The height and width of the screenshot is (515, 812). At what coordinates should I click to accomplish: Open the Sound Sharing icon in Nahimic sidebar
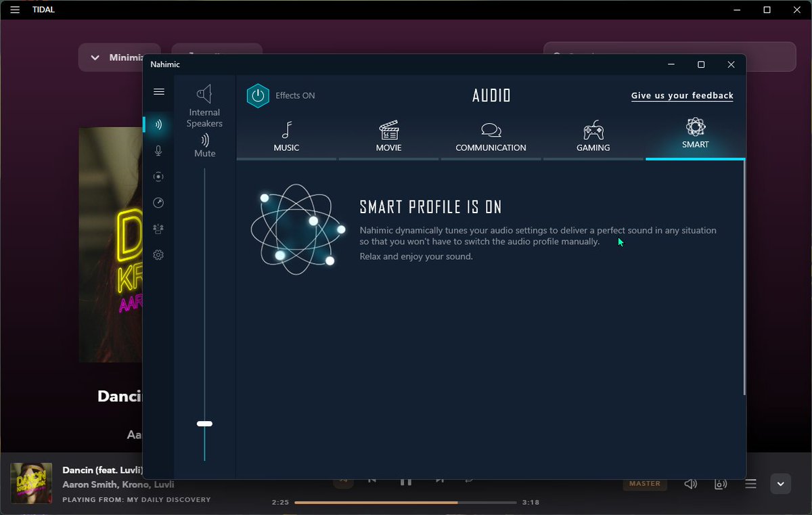(x=158, y=229)
